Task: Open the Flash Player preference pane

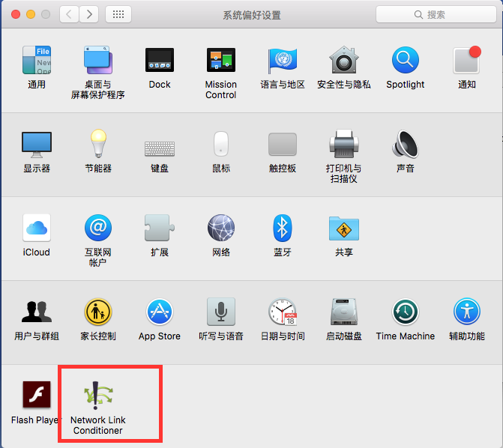Action: tap(37, 395)
